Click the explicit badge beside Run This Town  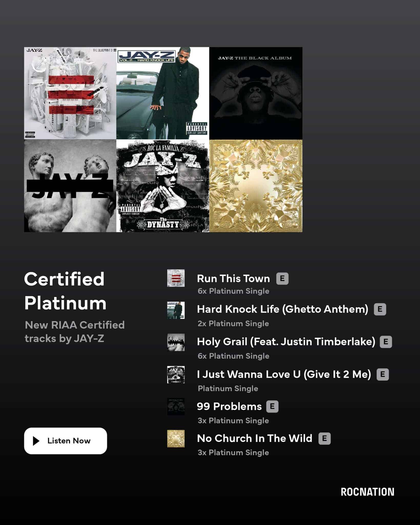point(282,278)
